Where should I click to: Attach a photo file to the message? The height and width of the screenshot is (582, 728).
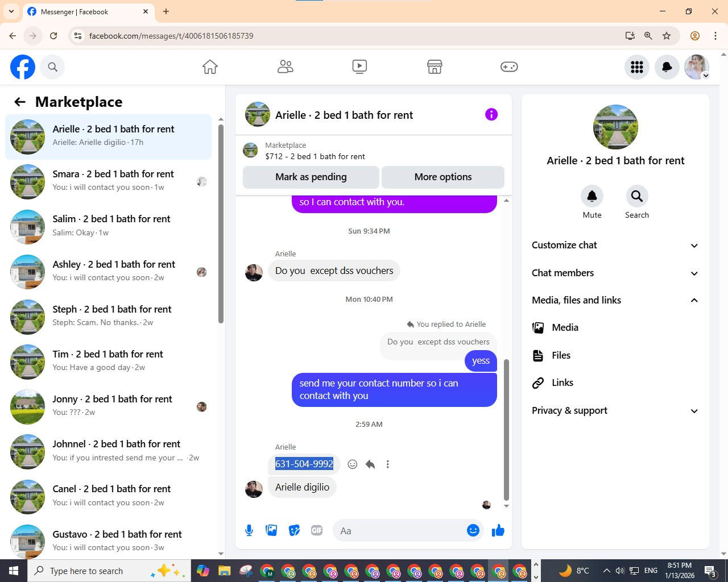271,530
